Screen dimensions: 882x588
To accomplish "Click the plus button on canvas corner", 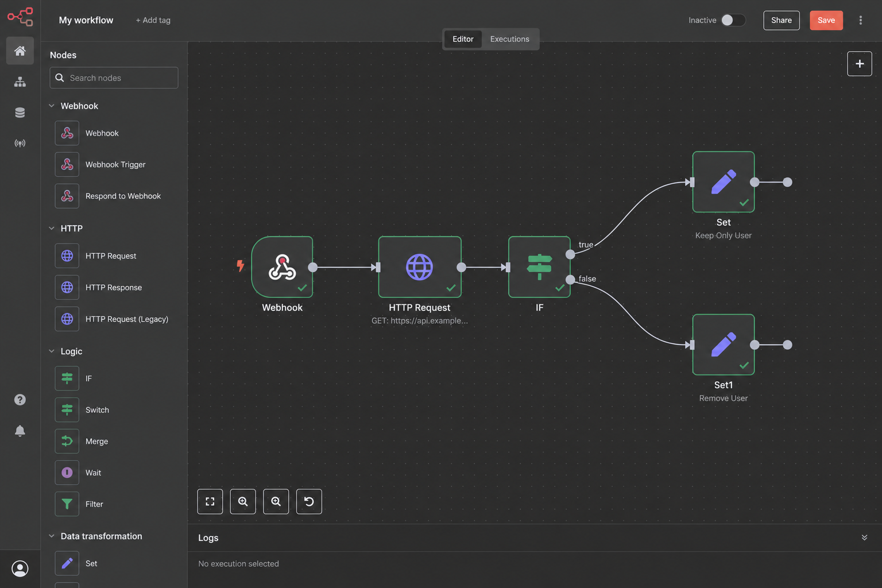I will [860, 64].
